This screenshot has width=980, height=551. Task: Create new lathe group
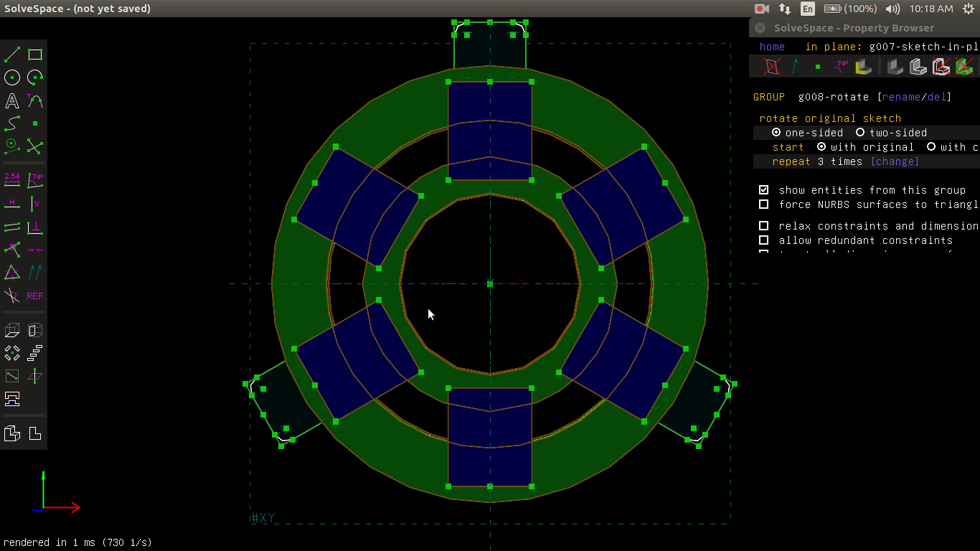pos(35,330)
